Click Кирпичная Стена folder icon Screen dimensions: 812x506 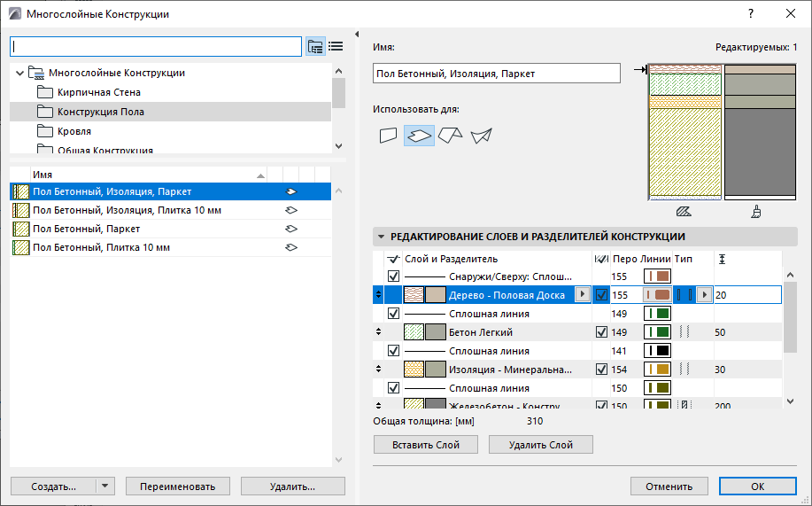pos(45,92)
